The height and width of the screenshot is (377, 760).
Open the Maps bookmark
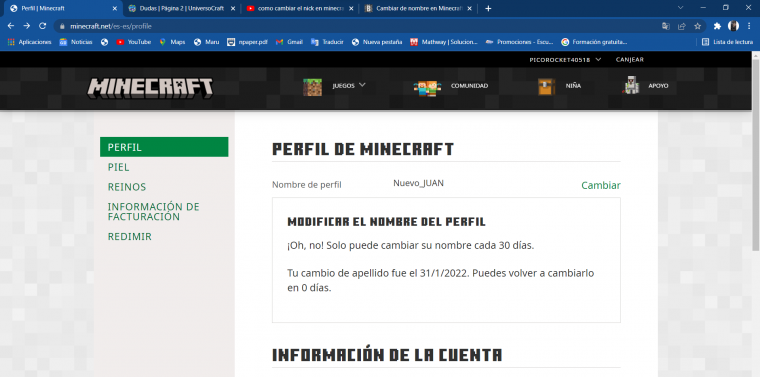(x=172, y=42)
